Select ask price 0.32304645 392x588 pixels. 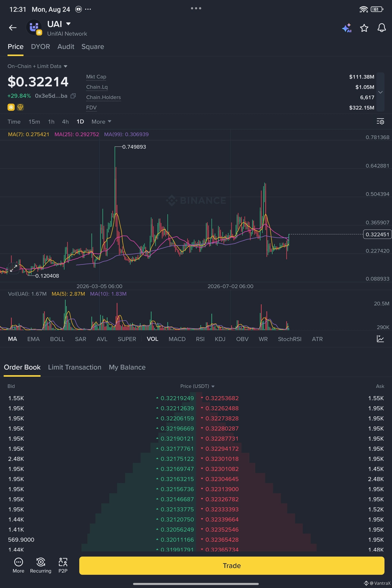click(222, 479)
